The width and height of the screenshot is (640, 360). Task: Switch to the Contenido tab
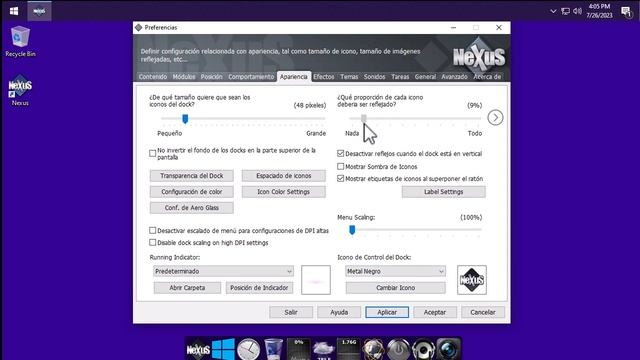[x=153, y=77]
